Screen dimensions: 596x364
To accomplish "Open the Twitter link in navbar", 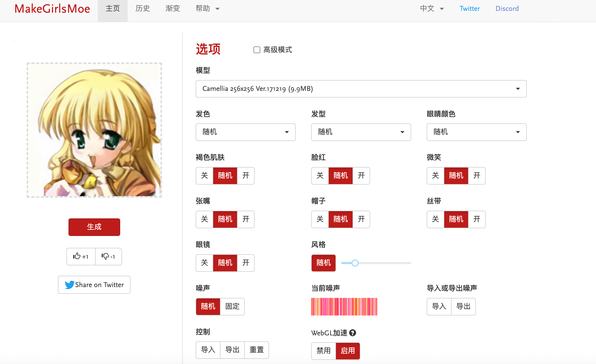I will click(x=470, y=9).
